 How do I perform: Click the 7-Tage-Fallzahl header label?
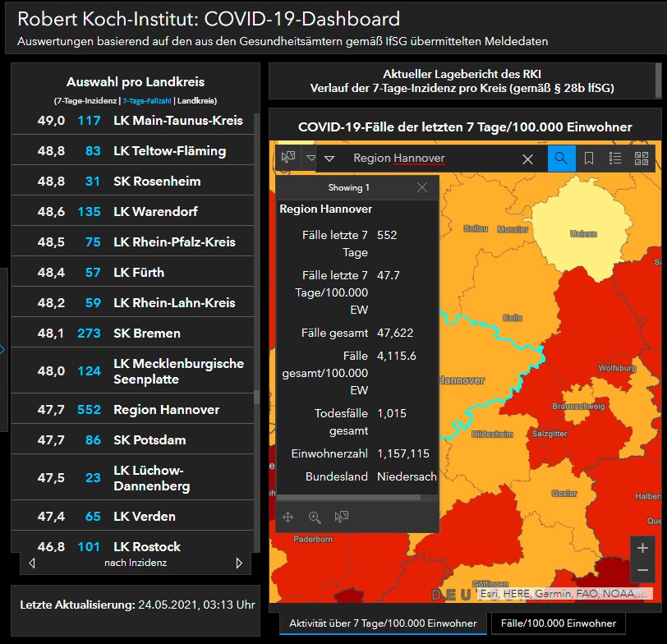[147, 101]
